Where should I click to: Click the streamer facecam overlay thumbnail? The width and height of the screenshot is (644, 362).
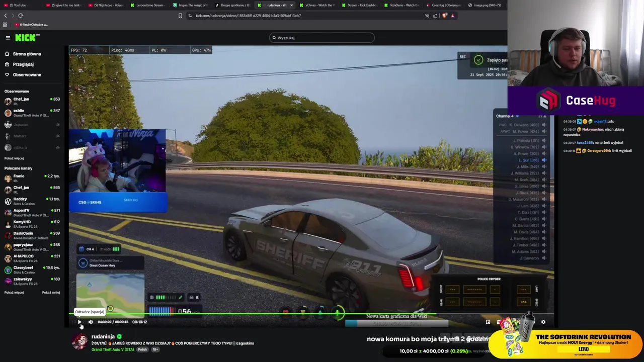point(117,161)
